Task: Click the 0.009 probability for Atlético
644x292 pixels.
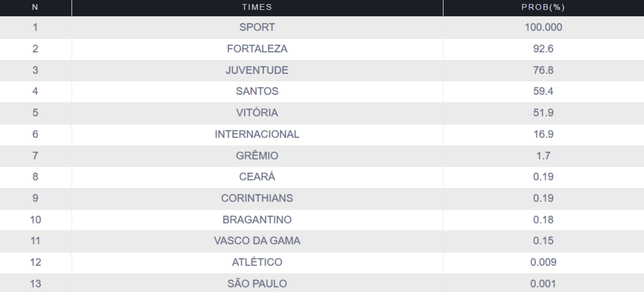Action: (543, 262)
